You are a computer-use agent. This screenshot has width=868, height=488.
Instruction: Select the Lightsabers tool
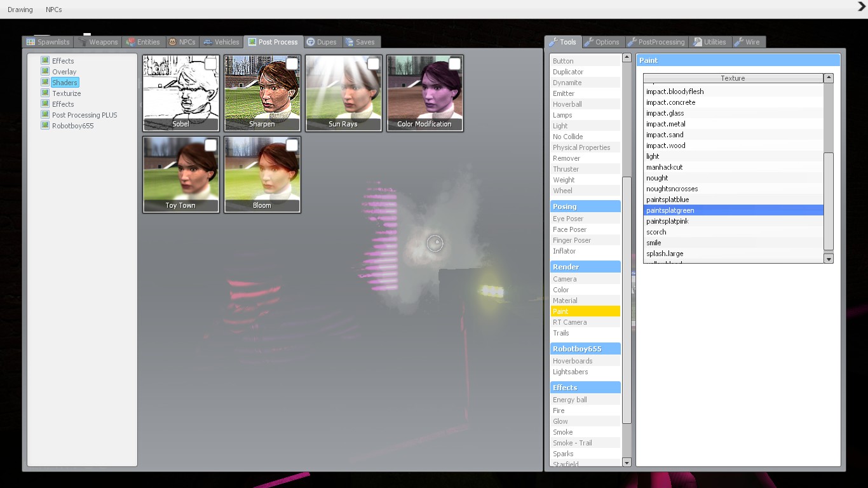(x=585, y=372)
